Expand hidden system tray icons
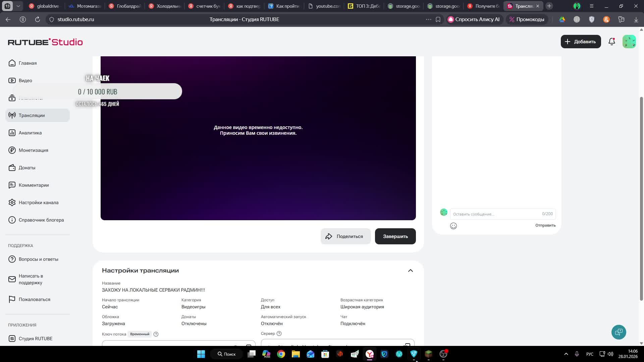This screenshot has width=644, height=362. pyautogui.click(x=566, y=354)
